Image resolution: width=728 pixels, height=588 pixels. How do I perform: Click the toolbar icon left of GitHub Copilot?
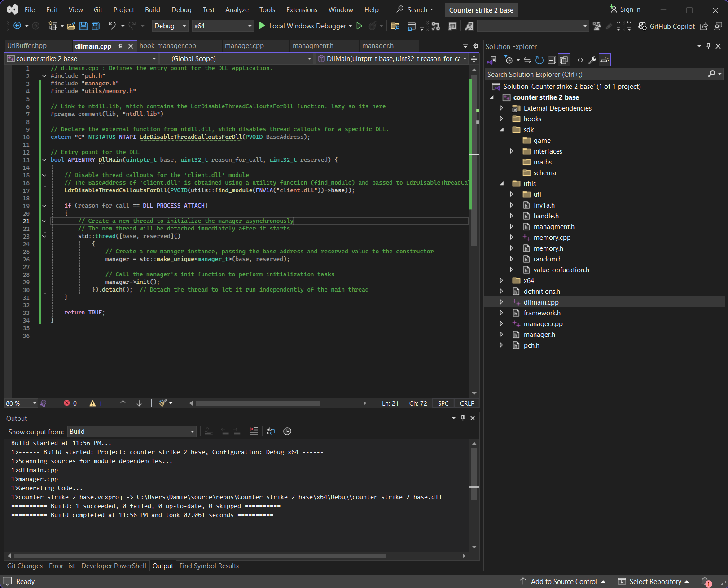(x=629, y=26)
